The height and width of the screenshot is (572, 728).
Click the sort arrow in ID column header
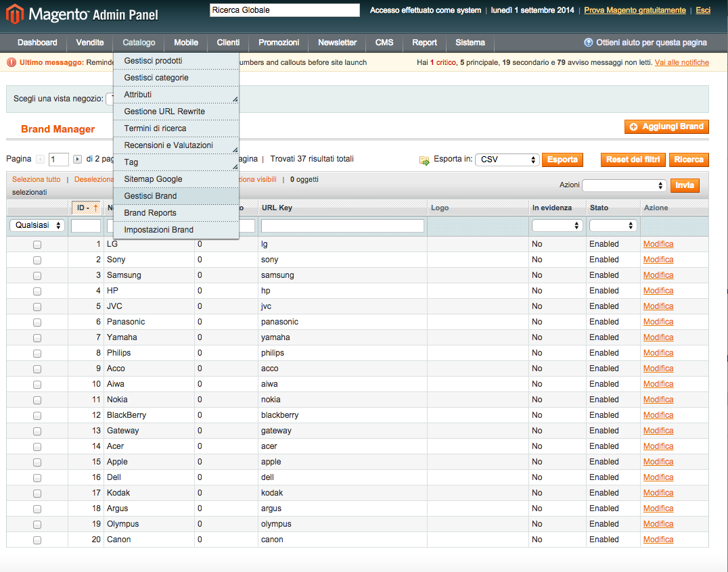(95, 208)
